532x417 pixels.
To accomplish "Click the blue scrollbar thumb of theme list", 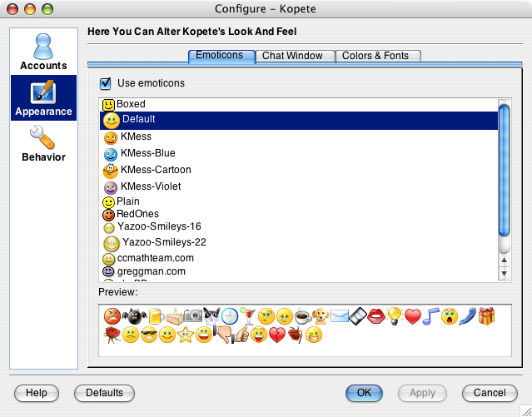I will (505, 171).
